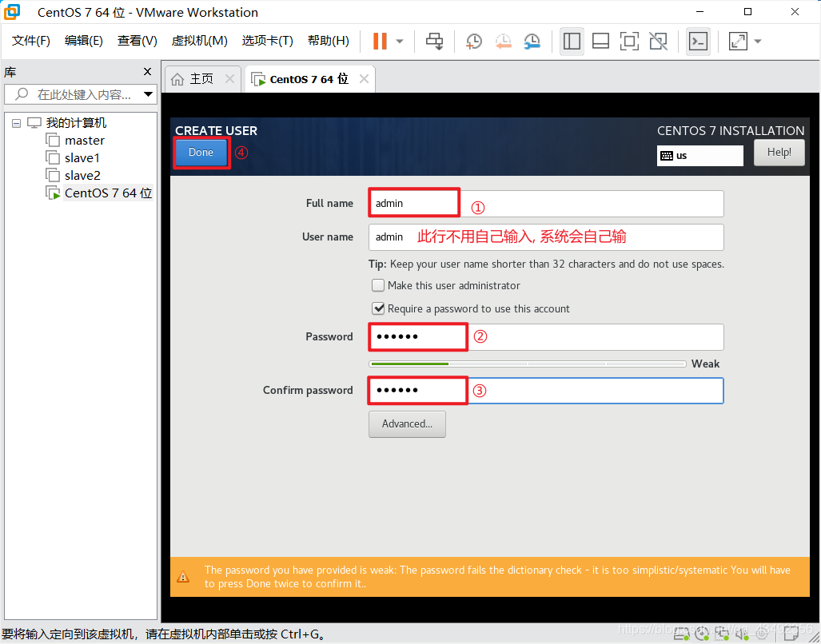Open the snapshot manager
This screenshot has width=821, height=644.
[x=532, y=41]
